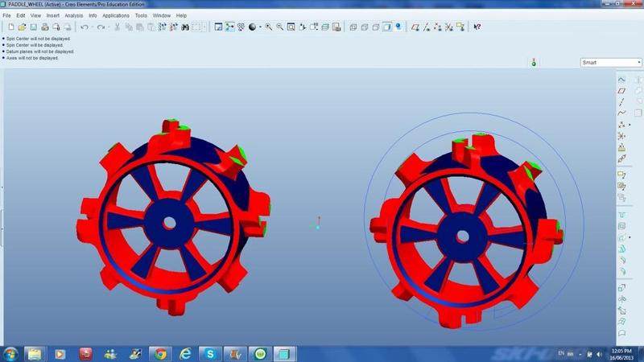The image size is (644, 362).
Task: Select the Datum Point tool
Action: tap(621, 125)
